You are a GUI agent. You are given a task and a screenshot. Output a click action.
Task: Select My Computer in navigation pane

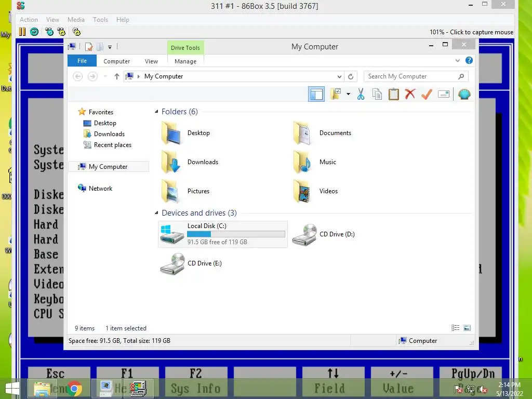109,167
